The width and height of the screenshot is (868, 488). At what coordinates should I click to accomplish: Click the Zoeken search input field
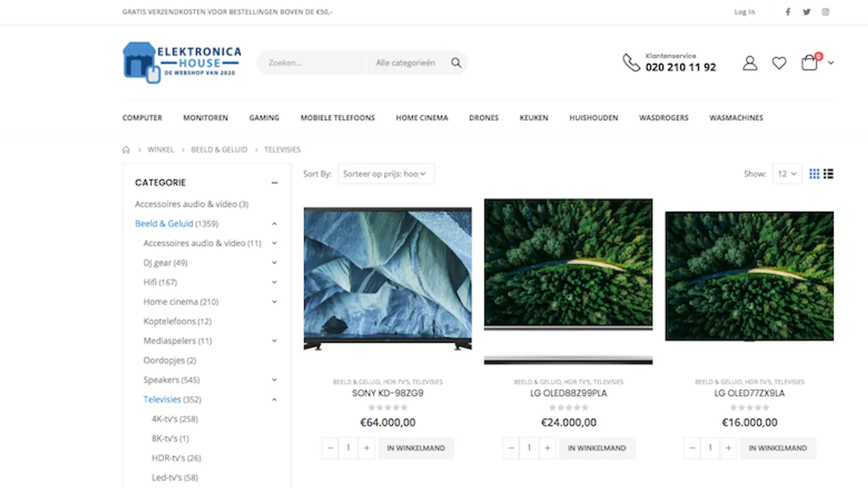point(312,63)
